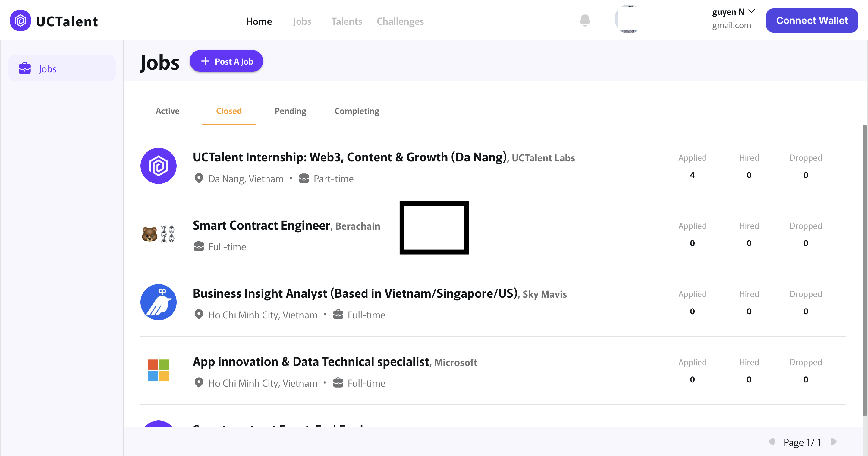Expand the user account dropdown chevron
The width and height of the screenshot is (868, 456).
[x=751, y=11]
